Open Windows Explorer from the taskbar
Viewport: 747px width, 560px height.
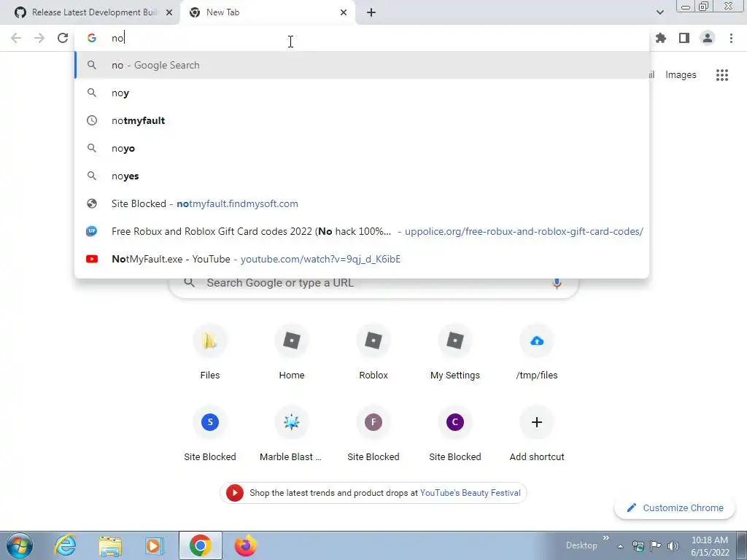pos(110,545)
